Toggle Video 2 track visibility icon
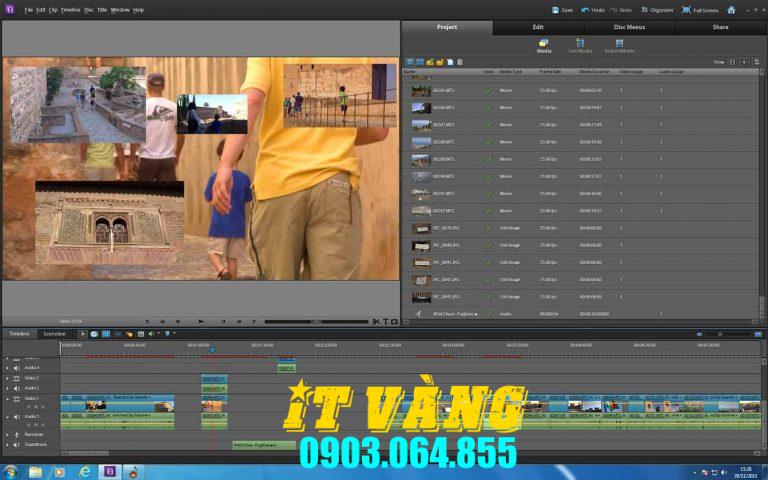This screenshot has width=768, height=480. 16,378
